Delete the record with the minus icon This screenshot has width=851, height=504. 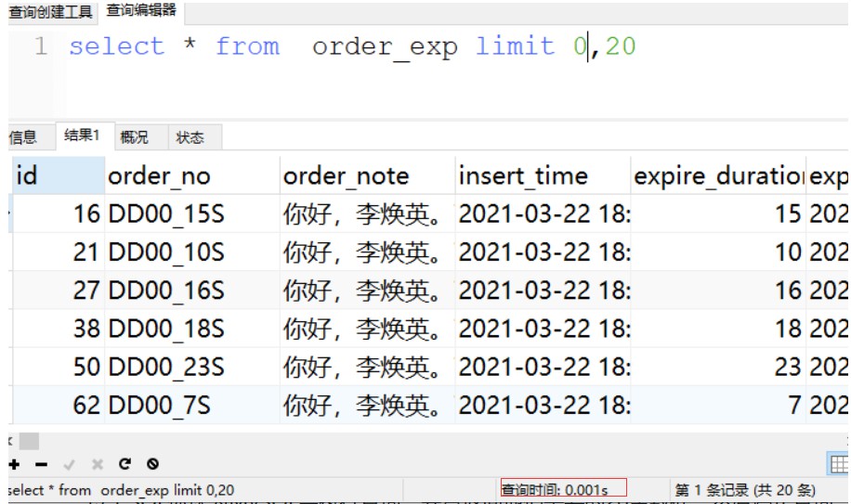pyautogui.click(x=41, y=464)
